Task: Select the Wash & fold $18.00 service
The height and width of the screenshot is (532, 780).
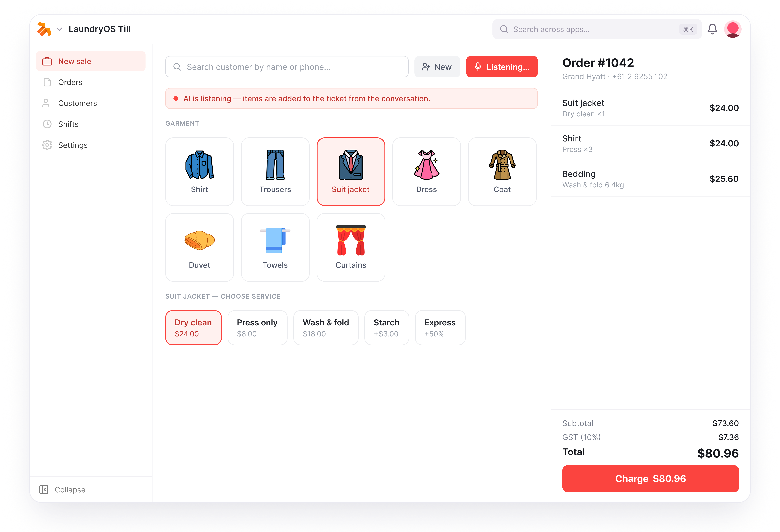Action: coord(326,328)
